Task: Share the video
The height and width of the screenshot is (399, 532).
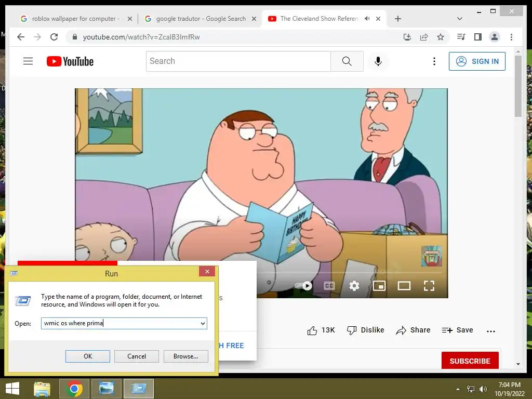Action: click(x=413, y=330)
